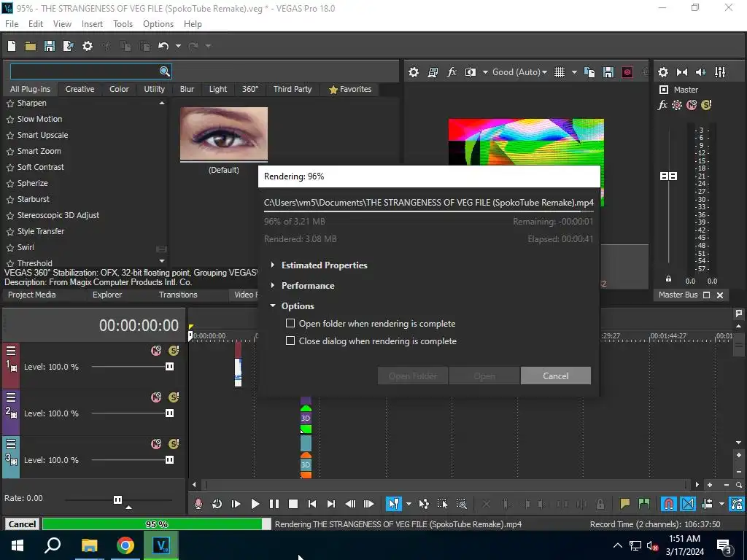Click Split Screen View icon
This screenshot has width=747, height=560.
pyautogui.click(x=471, y=72)
